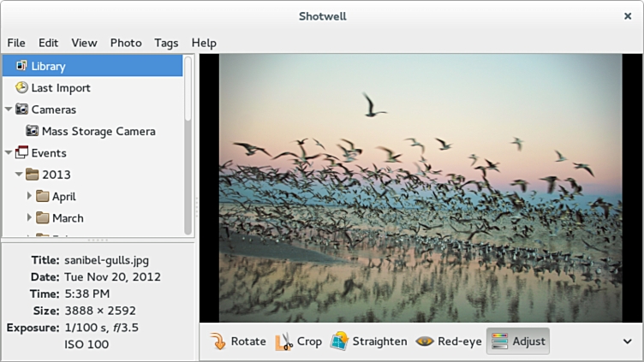Expand the March folder arrow

click(30, 217)
